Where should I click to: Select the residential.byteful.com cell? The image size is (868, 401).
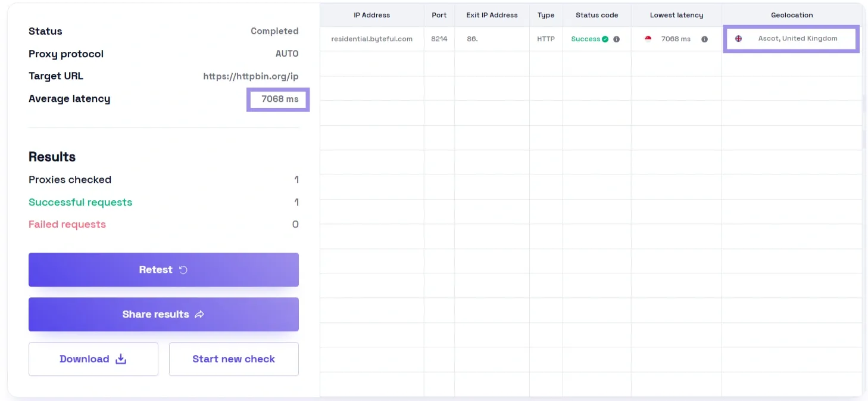372,39
